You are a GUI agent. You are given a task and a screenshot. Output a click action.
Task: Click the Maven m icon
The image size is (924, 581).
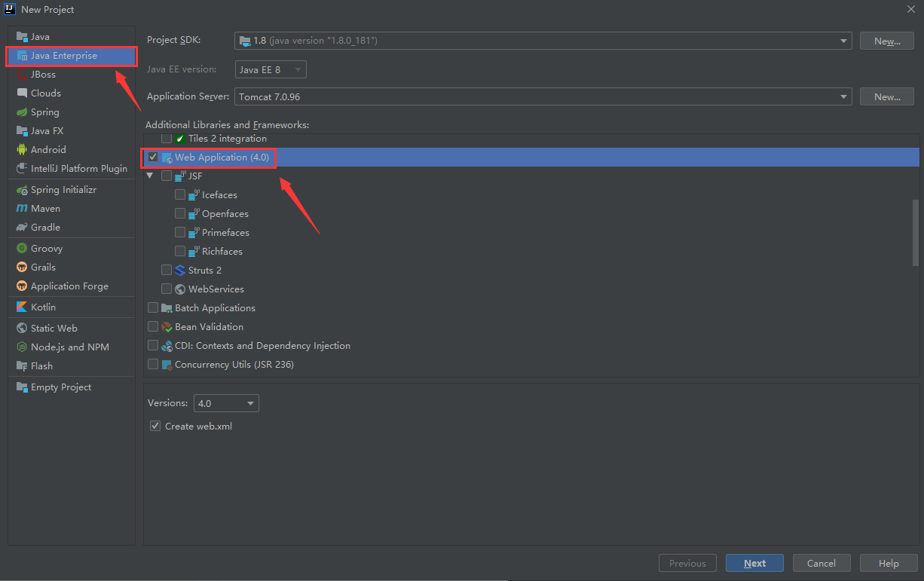(x=22, y=209)
